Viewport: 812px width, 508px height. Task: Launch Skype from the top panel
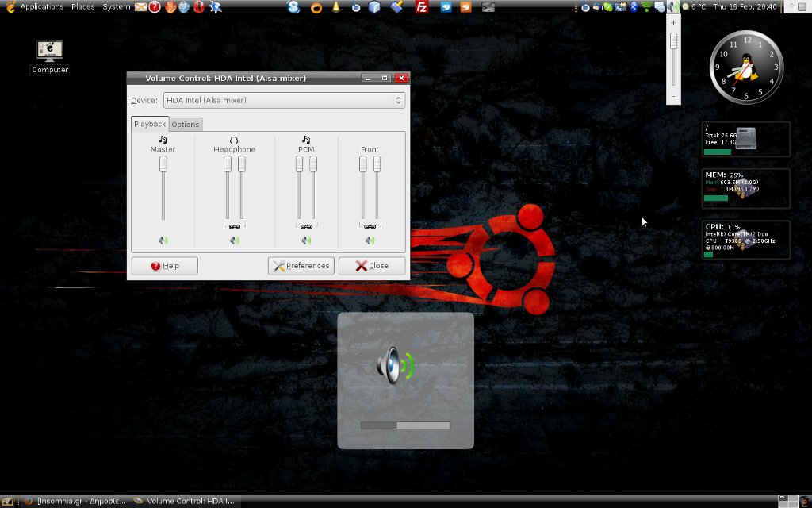[293, 6]
